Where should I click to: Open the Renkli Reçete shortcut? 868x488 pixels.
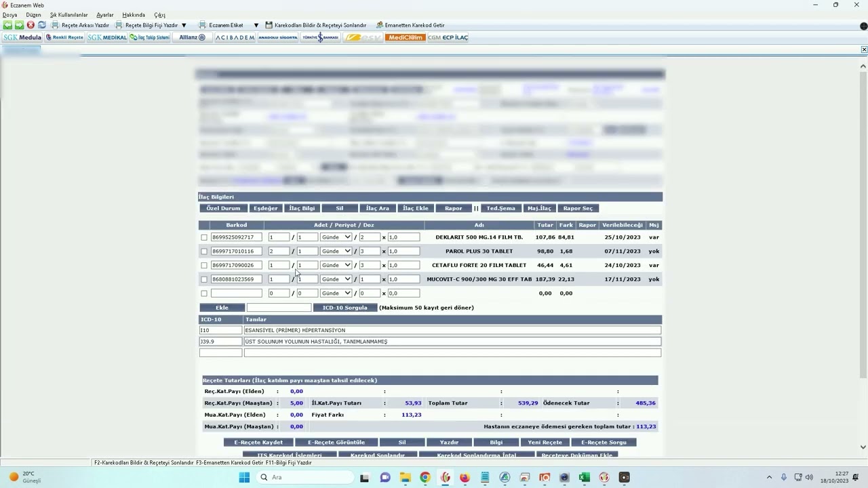[x=64, y=37]
